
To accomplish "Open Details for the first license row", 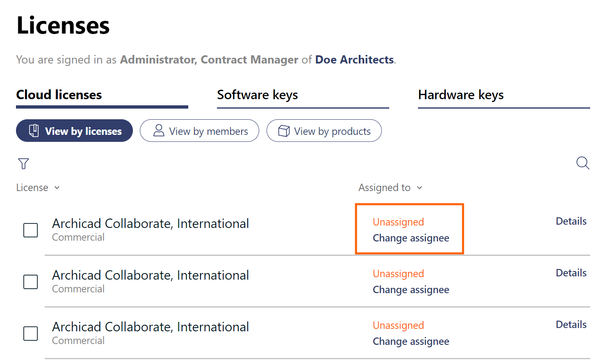I will [x=571, y=221].
